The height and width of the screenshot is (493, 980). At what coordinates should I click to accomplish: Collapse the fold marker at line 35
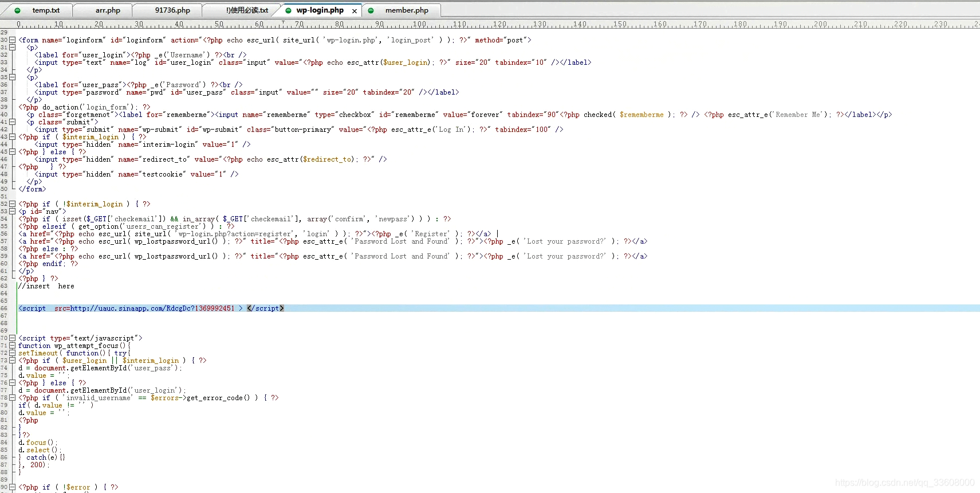pos(12,77)
